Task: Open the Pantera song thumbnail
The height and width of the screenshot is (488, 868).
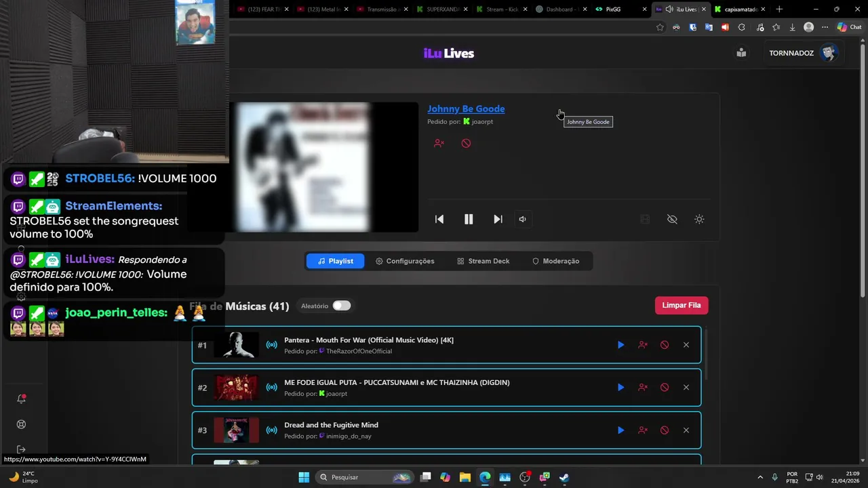Action: tap(236, 345)
